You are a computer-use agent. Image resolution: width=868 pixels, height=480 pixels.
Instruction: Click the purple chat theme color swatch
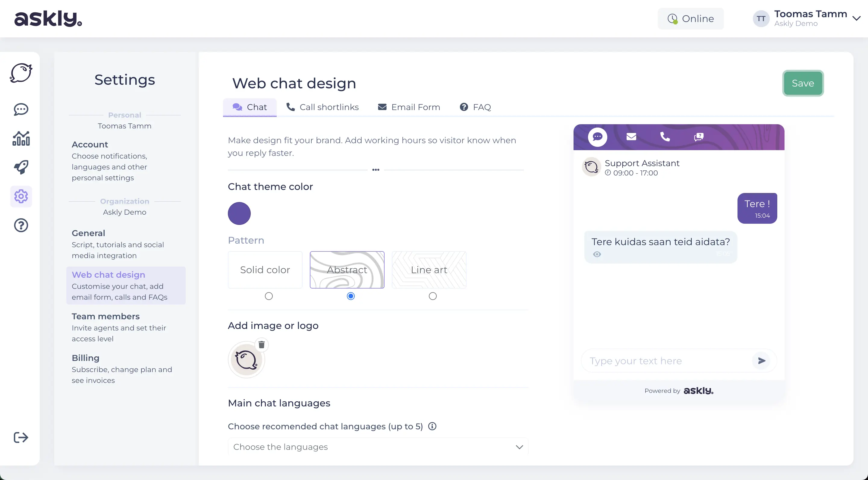239,213
